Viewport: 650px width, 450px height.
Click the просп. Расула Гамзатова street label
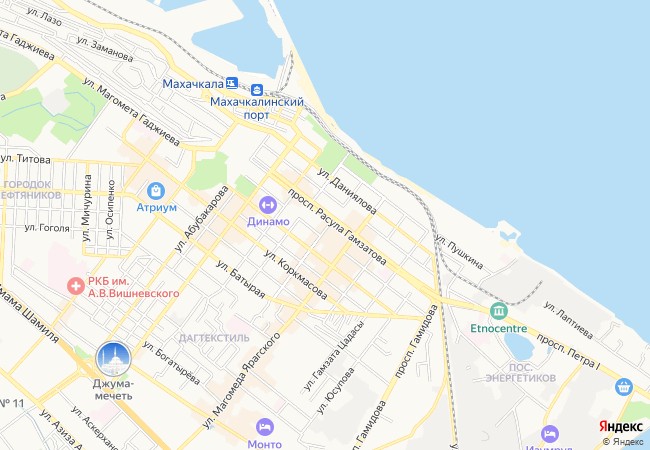point(337,227)
